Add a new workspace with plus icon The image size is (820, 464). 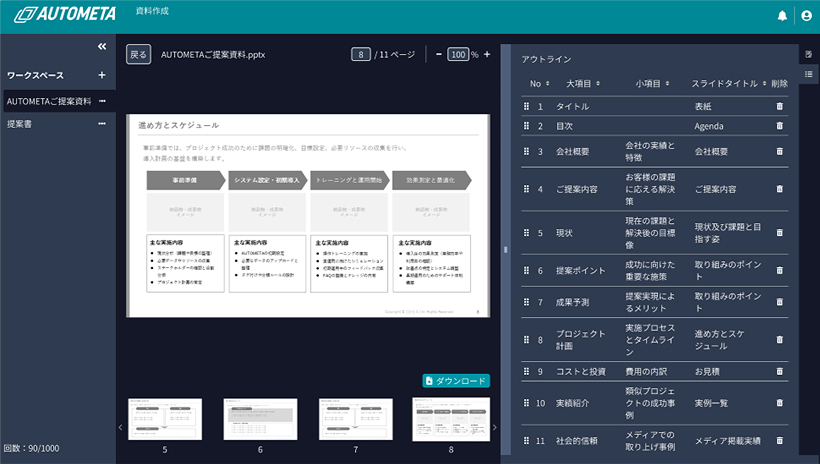tap(101, 75)
